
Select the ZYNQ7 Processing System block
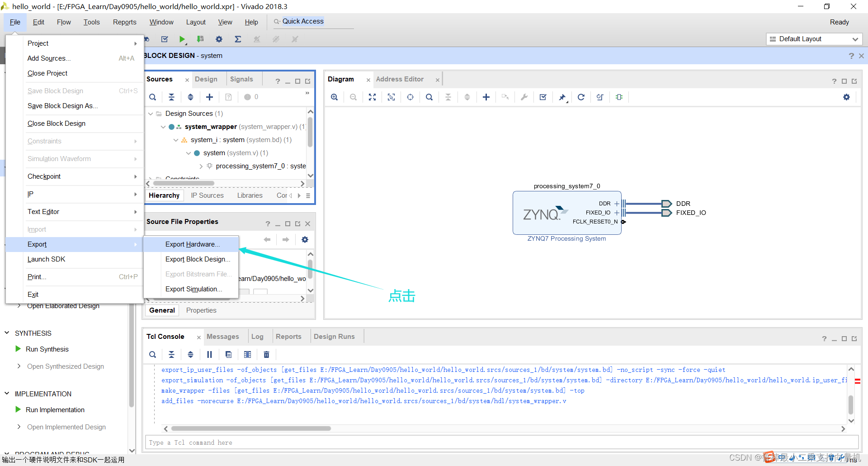(567, 213)
